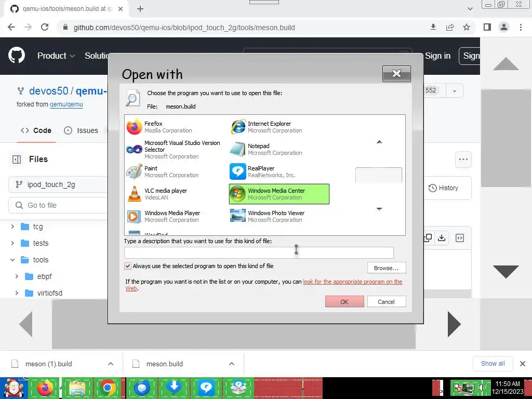Collapse the tools folder
Viewport: 532px width, 399px height.
tap(12, 260)
